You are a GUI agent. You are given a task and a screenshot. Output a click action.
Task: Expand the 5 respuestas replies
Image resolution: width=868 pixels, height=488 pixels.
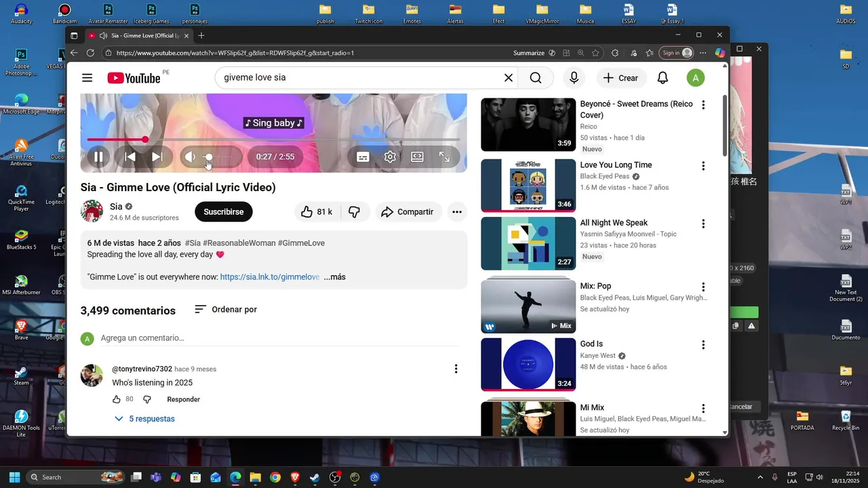pyautogui.click(x=144, y=419)
